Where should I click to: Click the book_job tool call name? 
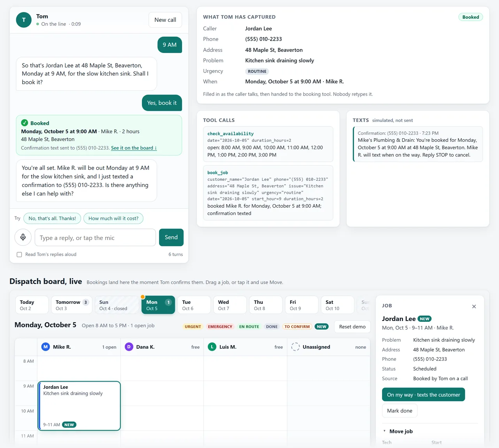click(x=218, y=173)
